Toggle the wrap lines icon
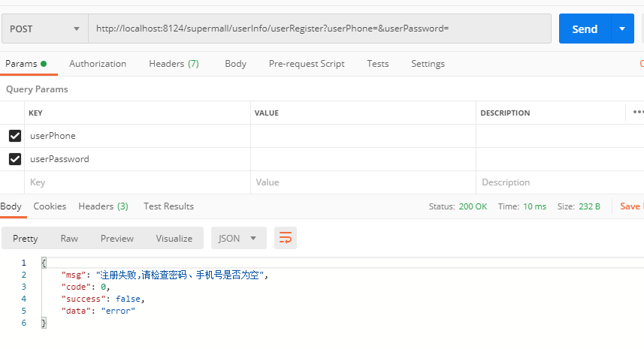Image resolution: width=644 pixels, height=349 pixels. [x=286, y=238]
